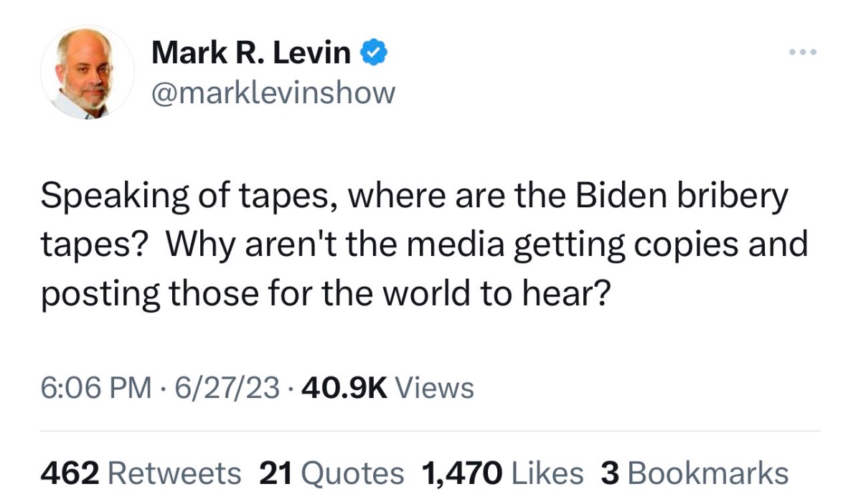Click the line starting "posting those for"
This screenshot has height=504, width=861.
point(325,294)
